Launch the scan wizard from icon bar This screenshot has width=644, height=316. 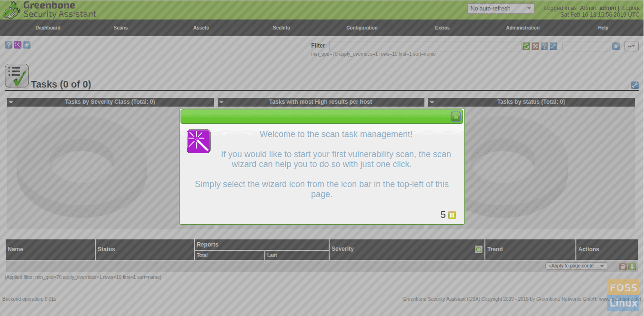[x=18, y=45]
